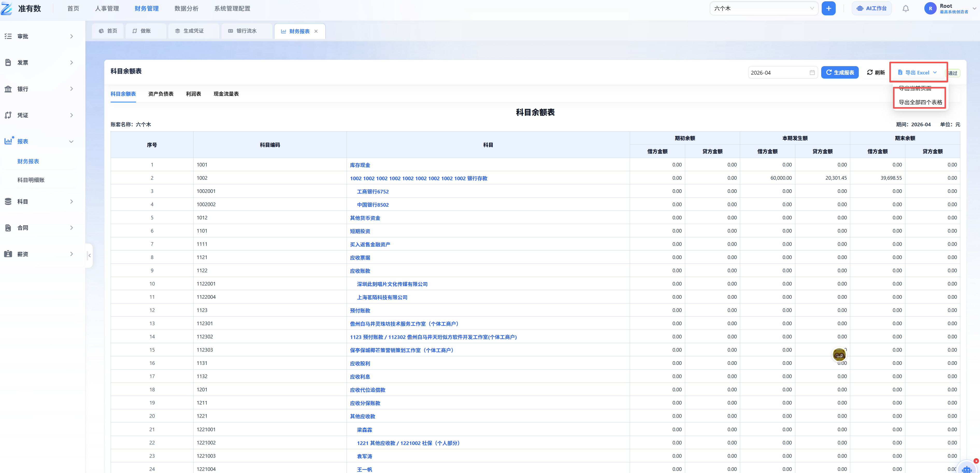Switch to the 资产负债表 tab

[161, 94]
